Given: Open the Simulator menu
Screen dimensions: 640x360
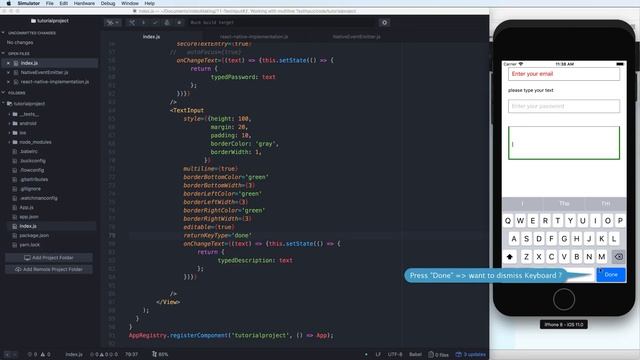Looking at the screenshot, I should coord(29,3).
